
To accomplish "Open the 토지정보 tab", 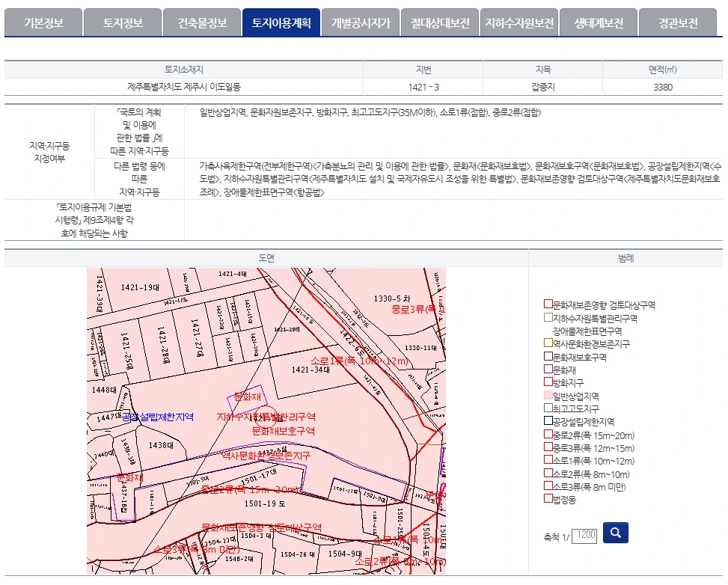I will [122, 22].
